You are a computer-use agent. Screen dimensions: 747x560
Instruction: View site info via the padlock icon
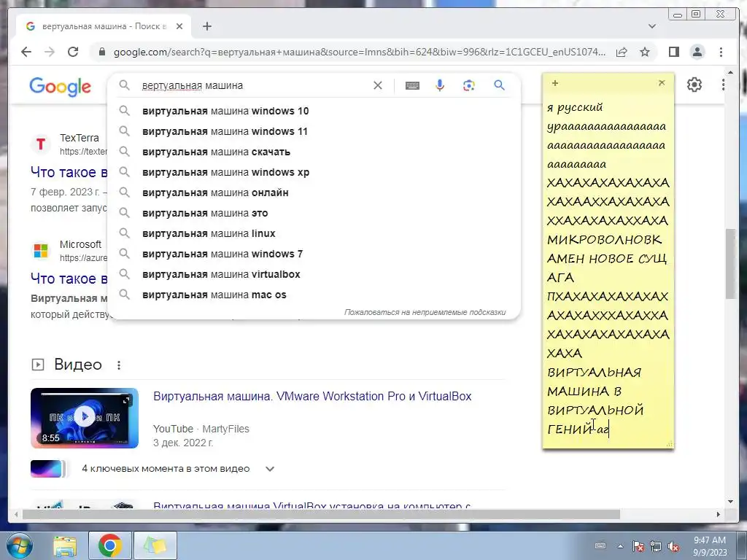(101, 52)
